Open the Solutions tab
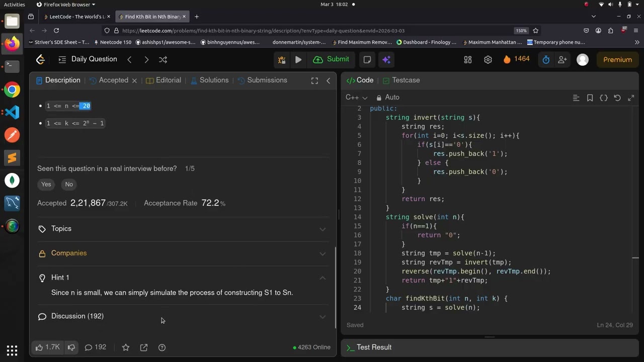The width and height of the screenshot is (644, 362). (x=209, y=80)
